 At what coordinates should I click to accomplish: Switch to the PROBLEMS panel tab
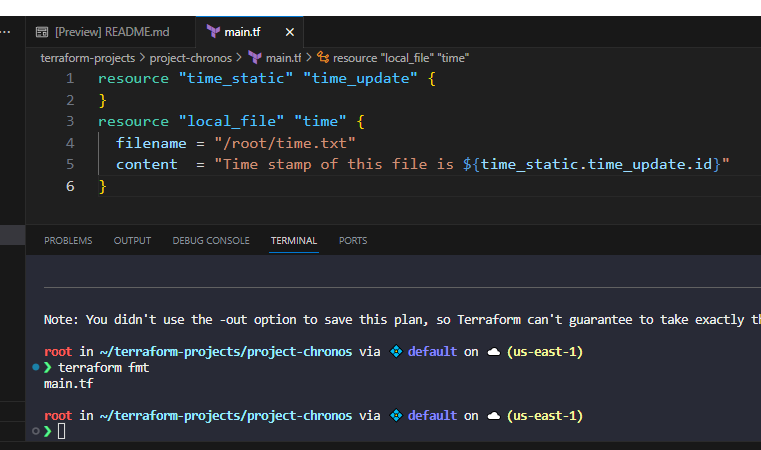pyautogui.click(x=68, y=241)
